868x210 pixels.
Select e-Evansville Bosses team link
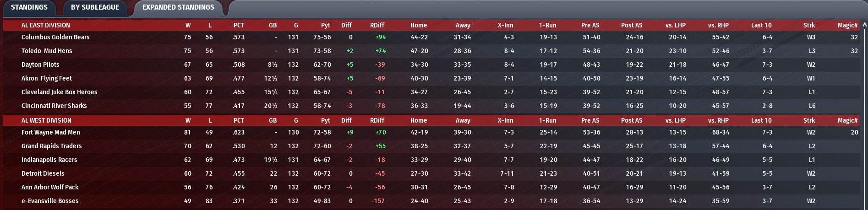(x=50, y=201)
